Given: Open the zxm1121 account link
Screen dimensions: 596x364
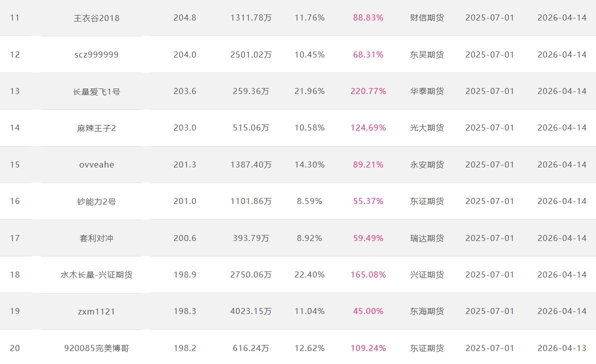Looking at the screenshot, I should (x=96, y=311).
